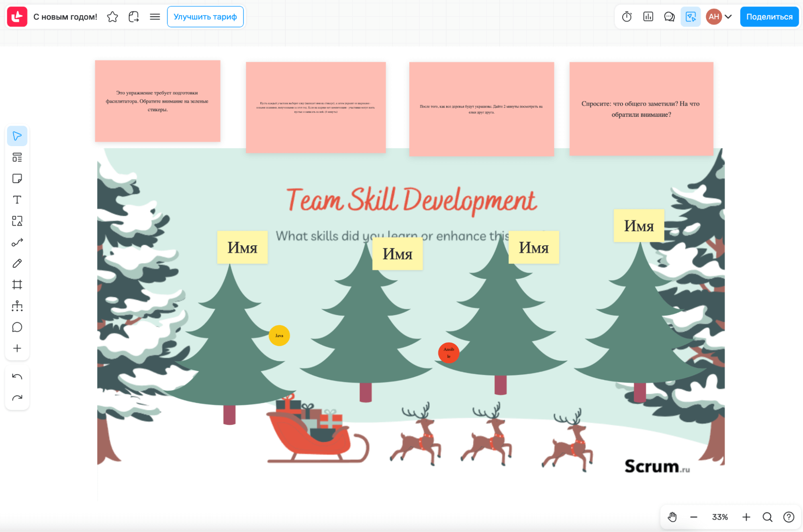Select the sticky note tool
This screenshot has height=532, width=803.
17,179
